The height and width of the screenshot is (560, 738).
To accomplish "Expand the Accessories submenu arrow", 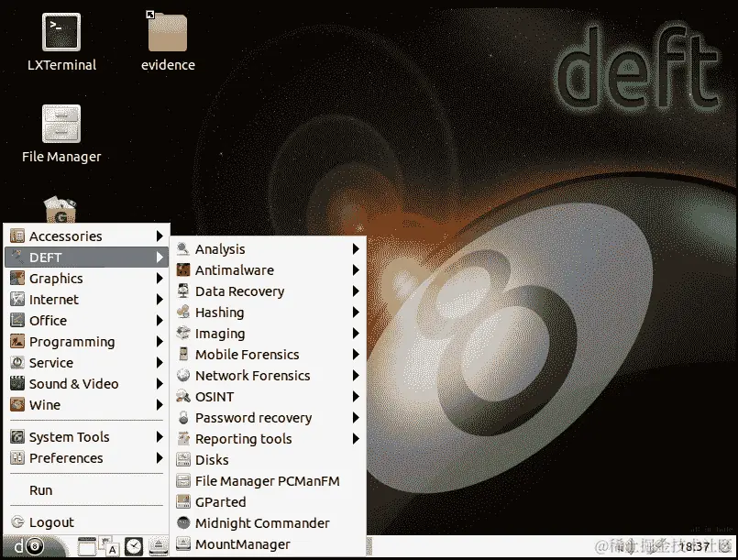I will click(160, 236).
